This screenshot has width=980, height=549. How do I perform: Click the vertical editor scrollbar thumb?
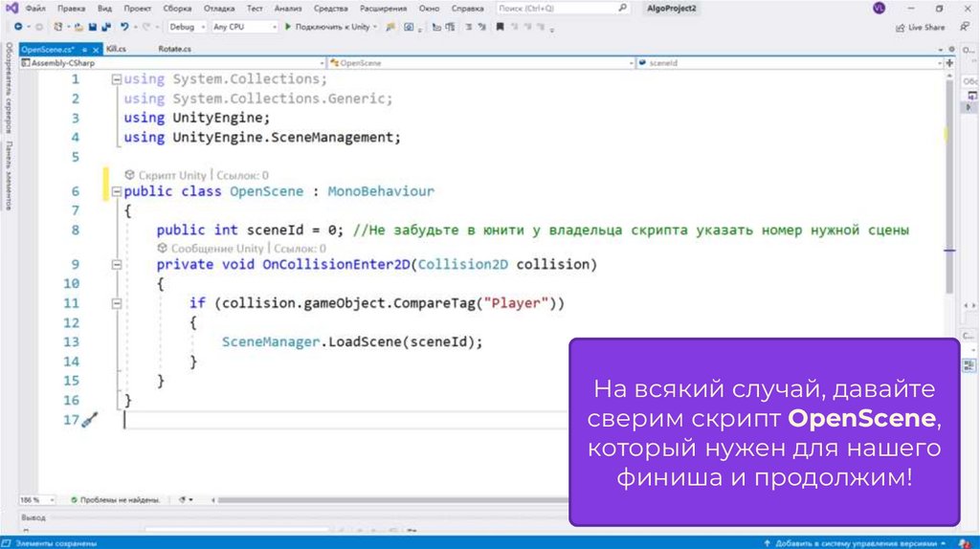tap(949, 187)
